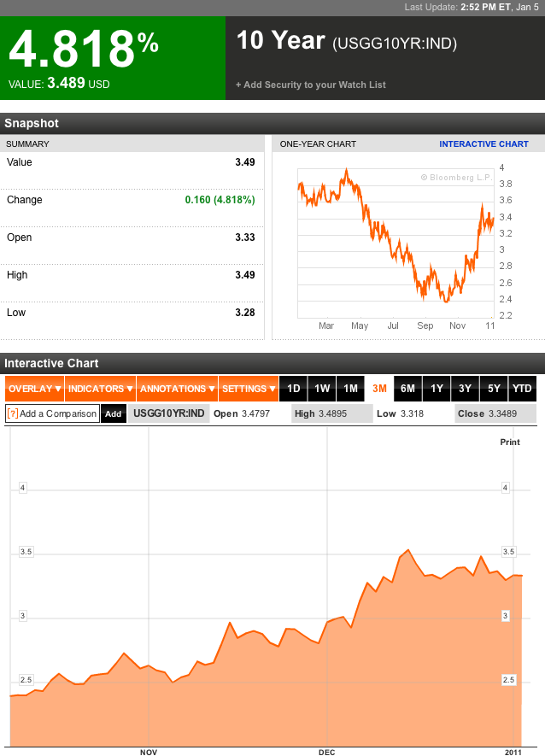Click the [?] help icon beside Add a Comparison
The image size is (545, 756).
15,413
